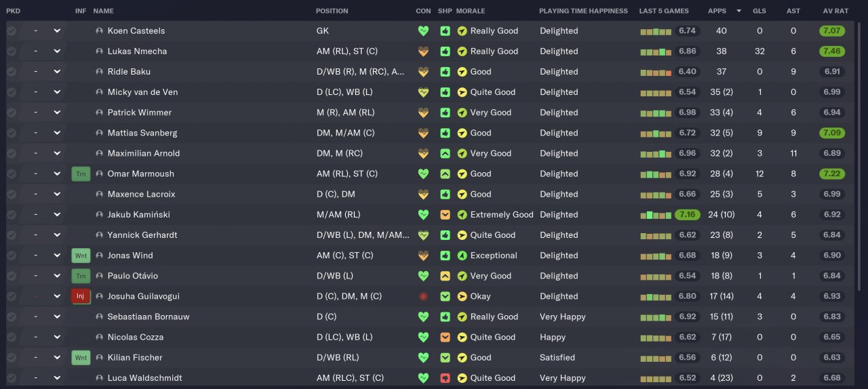Sort the table by the APPS column

click(x=717, y=11)
